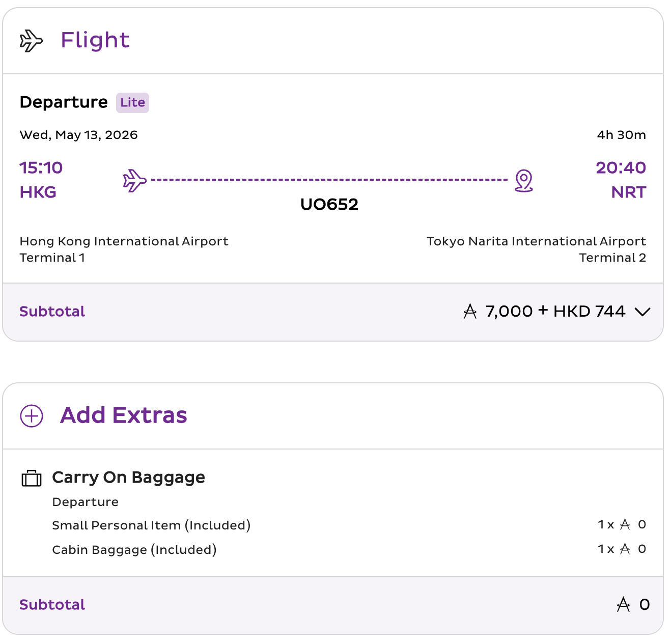672x644 pixels.
Task: Click the 1x quantity next to Cabin Baggage
Action: (606, 549)
